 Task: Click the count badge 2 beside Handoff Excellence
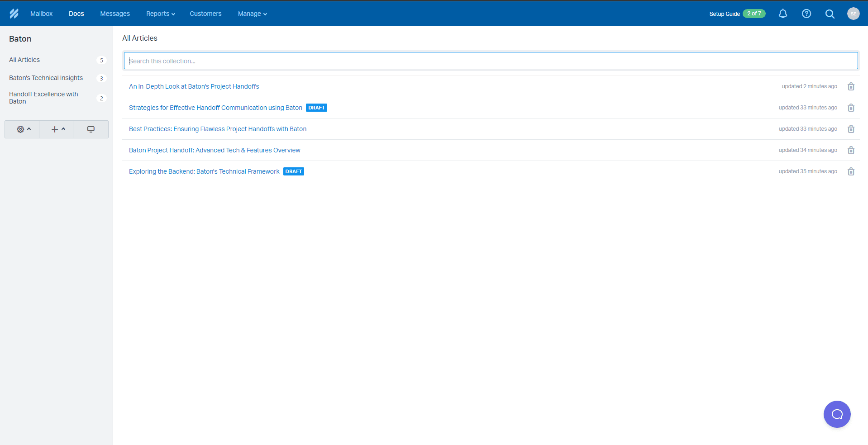tap(101, 98)
